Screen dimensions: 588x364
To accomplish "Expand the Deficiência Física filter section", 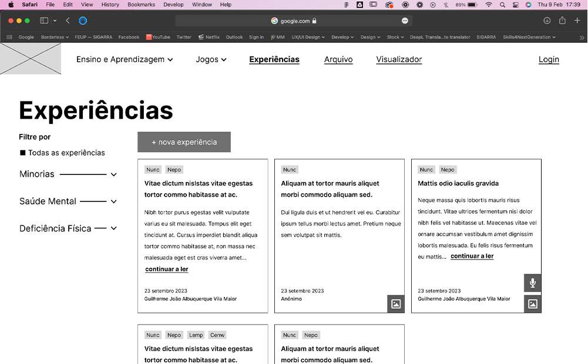I will click(x=113, y=228).
